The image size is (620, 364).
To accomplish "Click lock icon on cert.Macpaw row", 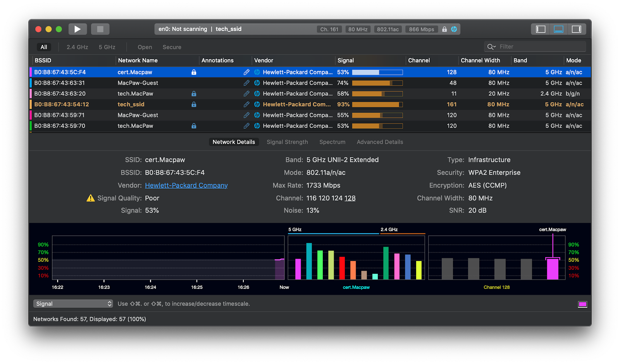I will click(x=194, y=72).
